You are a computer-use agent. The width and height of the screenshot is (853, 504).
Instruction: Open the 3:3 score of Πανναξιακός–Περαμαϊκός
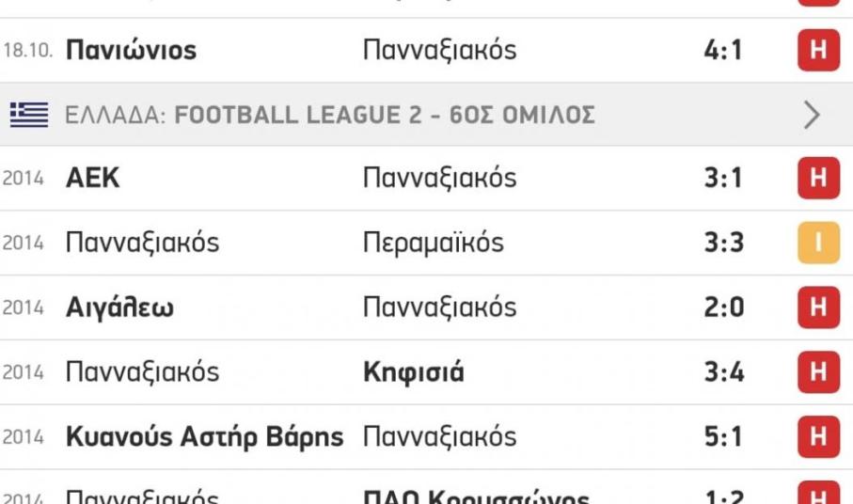click(723, 244)
